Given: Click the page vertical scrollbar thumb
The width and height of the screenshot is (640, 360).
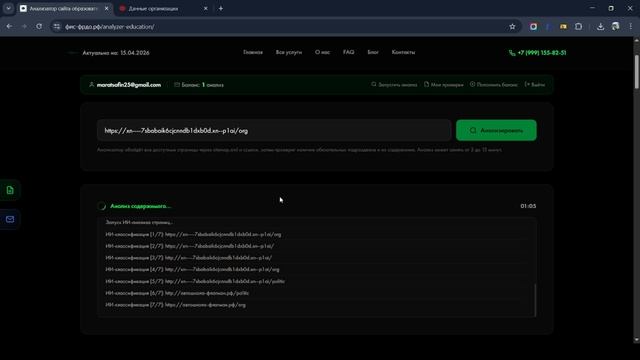Looking at the screenshot, I should tap(636, 71).
